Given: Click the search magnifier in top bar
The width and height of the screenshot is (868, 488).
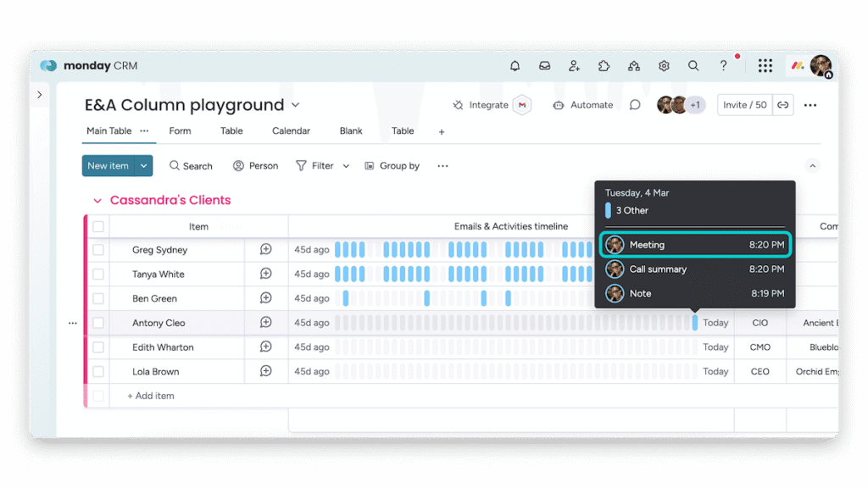Looking at the screenshot, I should (693, 66).
